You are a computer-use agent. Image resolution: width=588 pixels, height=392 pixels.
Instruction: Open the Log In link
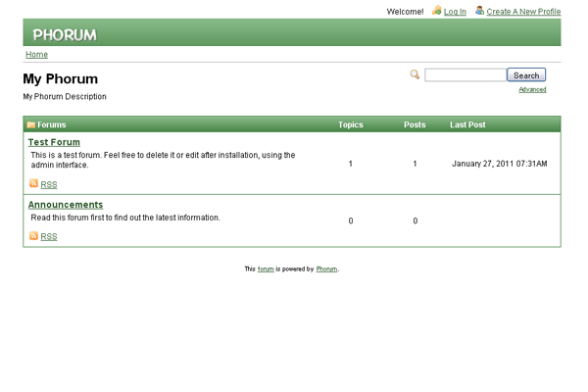(455, 12)
